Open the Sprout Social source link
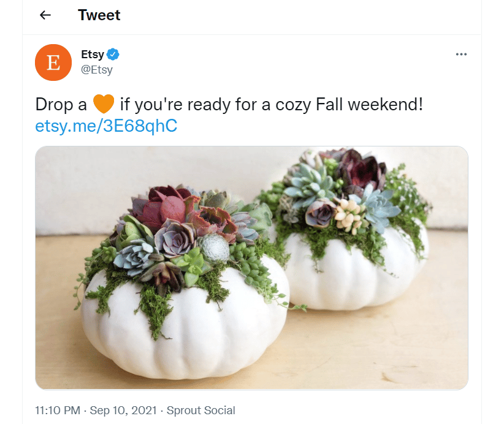This screenshot has width=504, height=424. tap(200, 411)
